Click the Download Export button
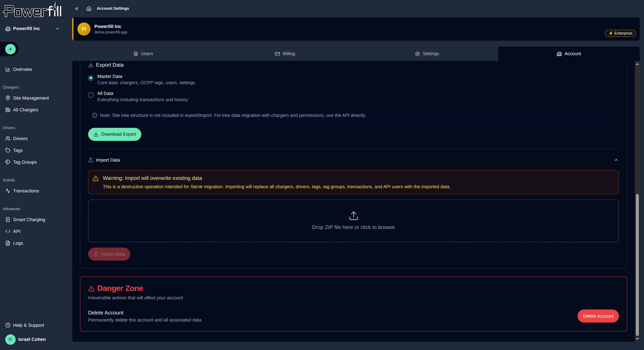 [115, 134]
